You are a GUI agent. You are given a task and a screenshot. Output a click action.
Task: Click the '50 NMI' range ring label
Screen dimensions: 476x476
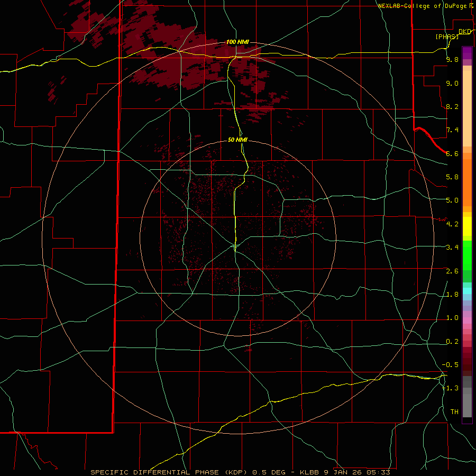pyautogui.click(x=237, y=140)
